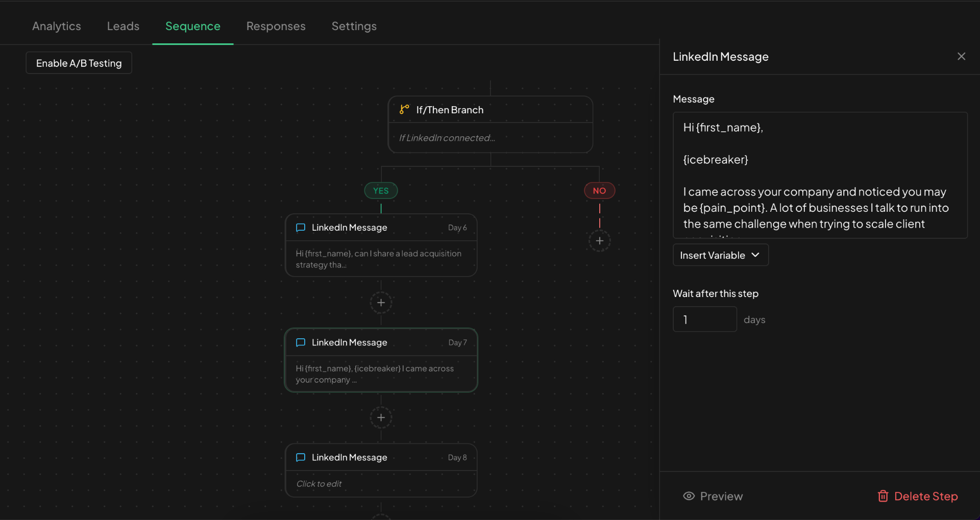Click the Day 7 message preview text
Image resolution: width=980 pixels, height=520 pixels.
coord(375,374)
